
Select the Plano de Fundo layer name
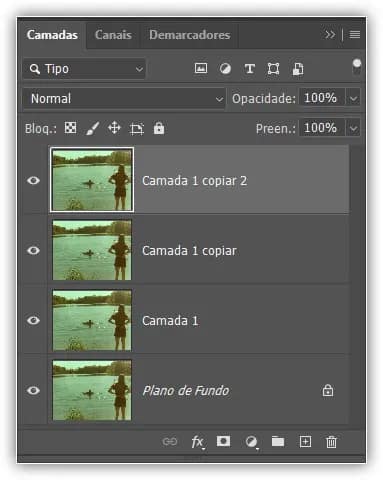(x=186, y=391)
